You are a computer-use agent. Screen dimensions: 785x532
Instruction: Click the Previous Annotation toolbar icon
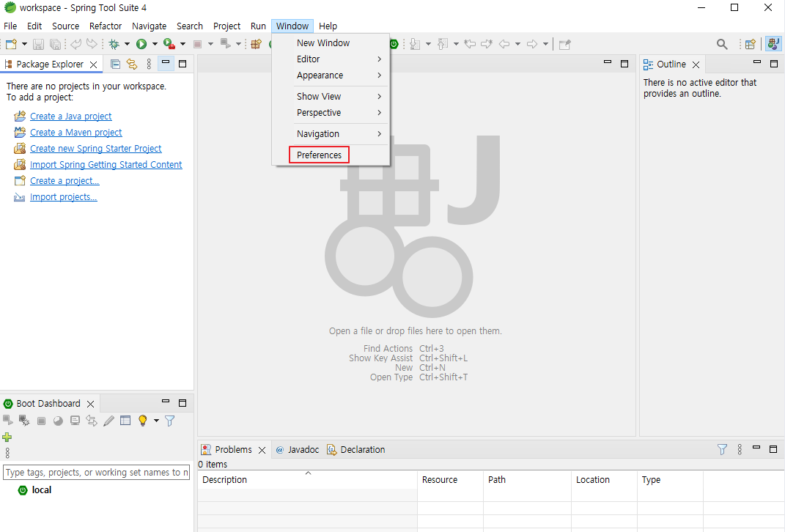click(x=443, y=44)
